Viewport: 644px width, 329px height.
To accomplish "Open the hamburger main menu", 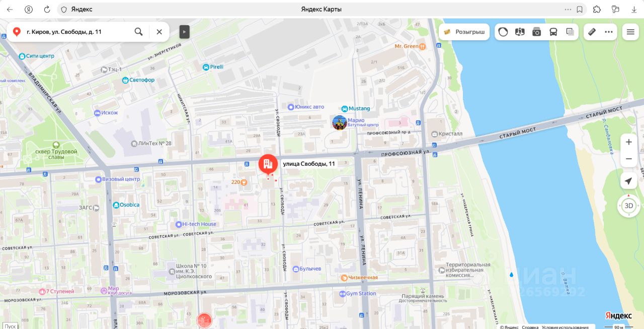I will pyautogui.click(x=630, y=32).
